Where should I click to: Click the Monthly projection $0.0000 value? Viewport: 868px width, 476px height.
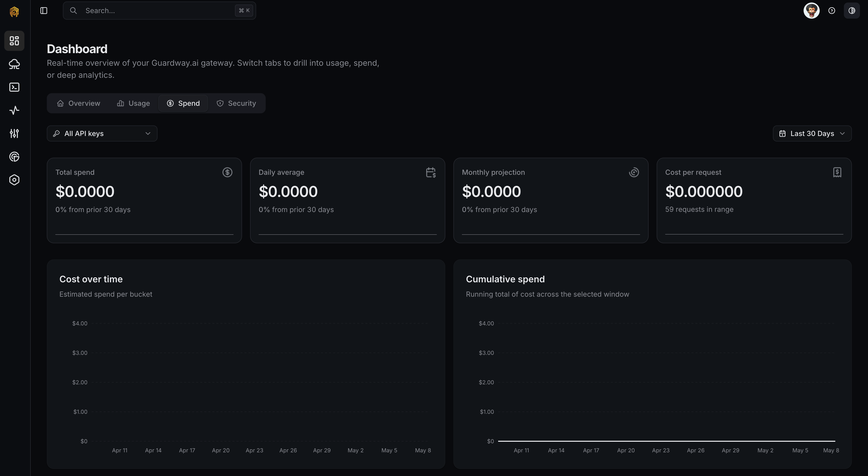pyautogui.click(x=491, y=192)
